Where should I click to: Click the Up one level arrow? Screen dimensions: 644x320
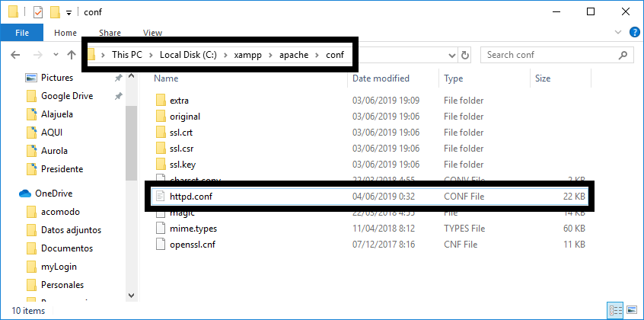click(72, 55)
